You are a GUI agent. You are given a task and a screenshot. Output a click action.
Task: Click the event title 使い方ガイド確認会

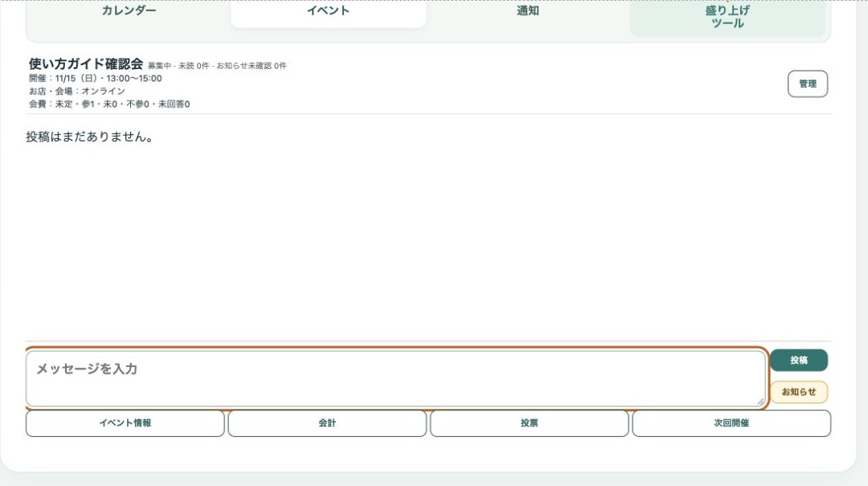(86, 63)
